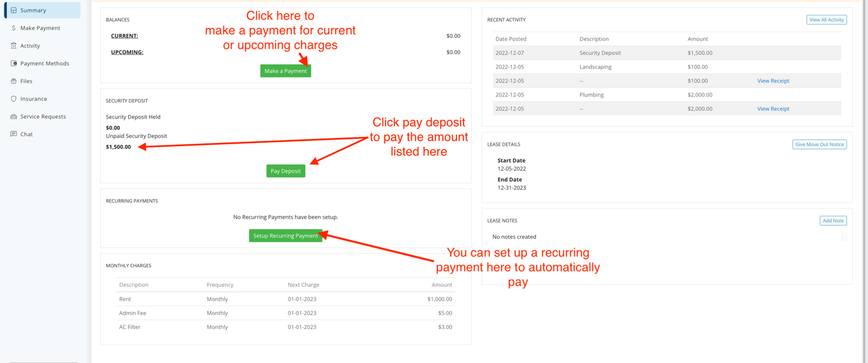Image resolution: width=868 pixels, height=363 pixels.
Task: Open Activity via its bank icon
Action: tap(14, 45)
